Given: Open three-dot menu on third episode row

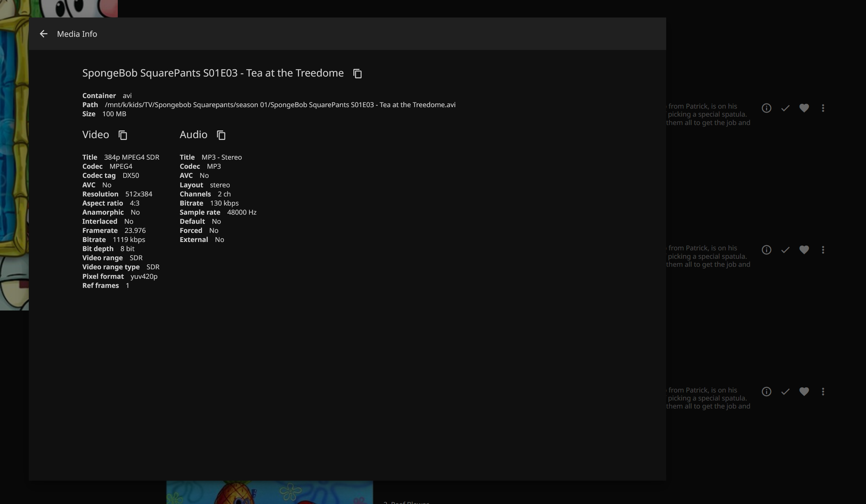Looking at the screenshot, I should (x=823, y=392).
